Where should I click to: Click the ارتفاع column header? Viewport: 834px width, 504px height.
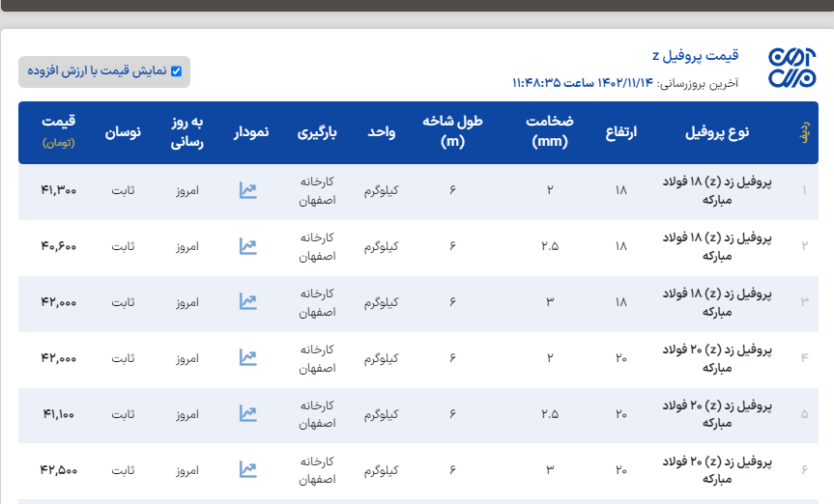(620, 132)
